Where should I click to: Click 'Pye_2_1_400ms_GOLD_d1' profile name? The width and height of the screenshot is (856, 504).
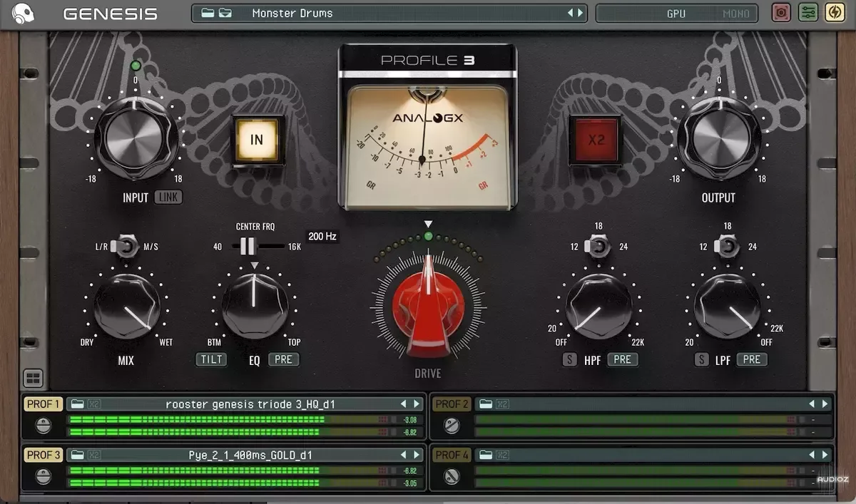250,455
